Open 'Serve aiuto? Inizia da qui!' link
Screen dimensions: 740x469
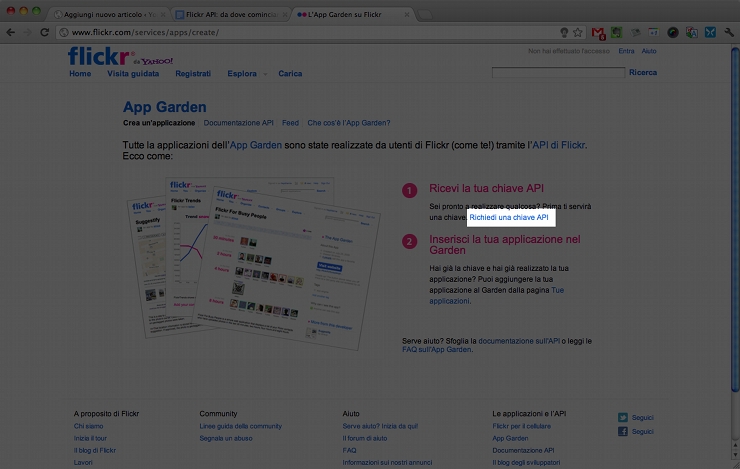tap(380, 426)
